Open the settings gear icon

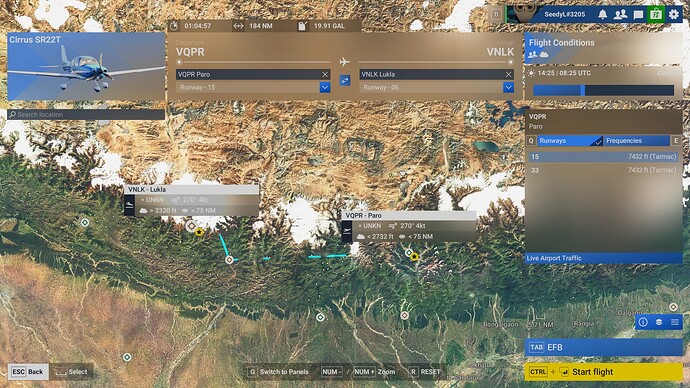coord(674,15)
